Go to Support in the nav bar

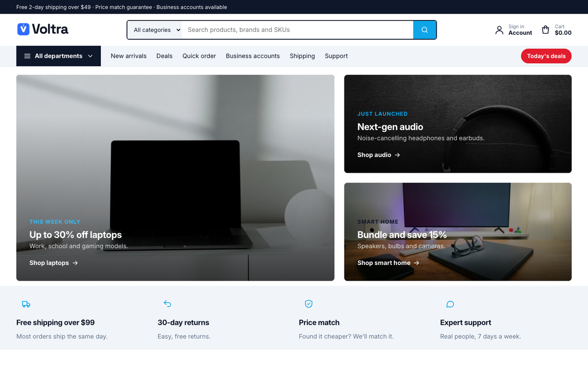tap(336, 56)
